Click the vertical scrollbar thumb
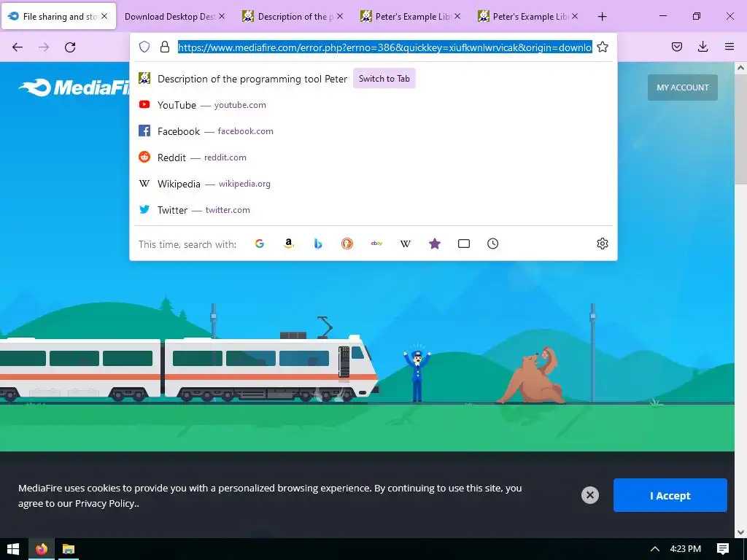 (x=740, y=128)
